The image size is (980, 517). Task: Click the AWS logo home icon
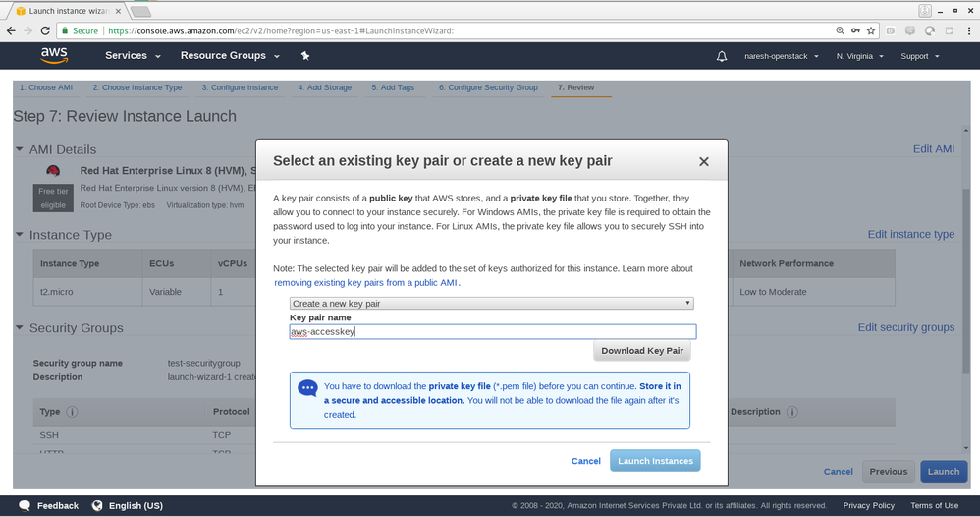pos(55,56)
